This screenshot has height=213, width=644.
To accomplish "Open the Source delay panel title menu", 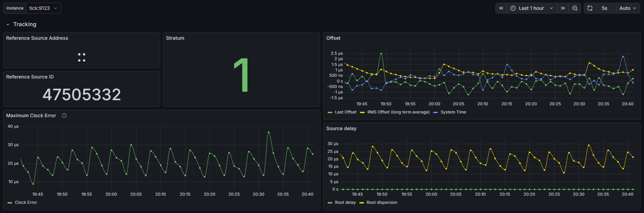I will [341, 128].
